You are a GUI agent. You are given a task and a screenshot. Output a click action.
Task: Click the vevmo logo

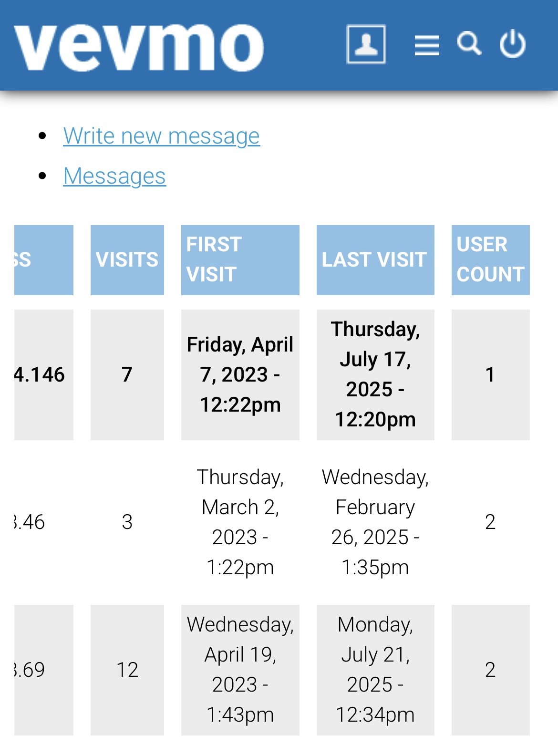pos(139,47)
